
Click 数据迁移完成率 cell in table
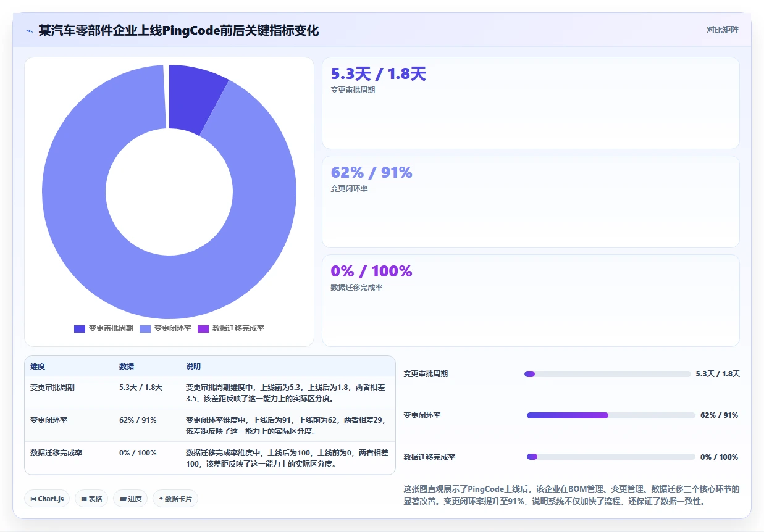point(56,453)
